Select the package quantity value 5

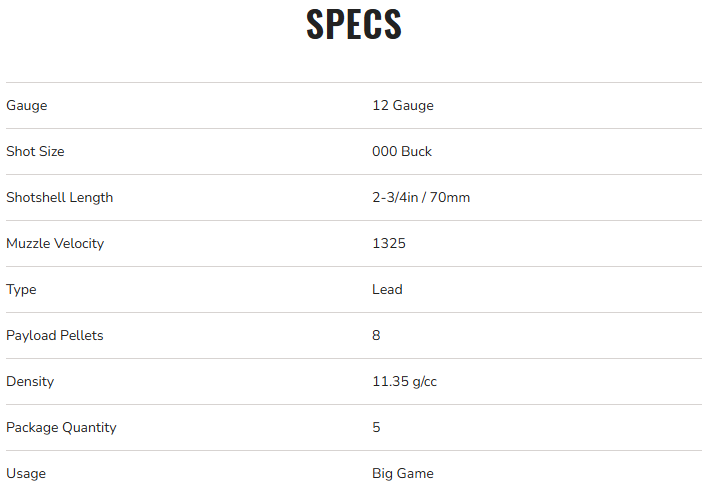pos(376,427)
